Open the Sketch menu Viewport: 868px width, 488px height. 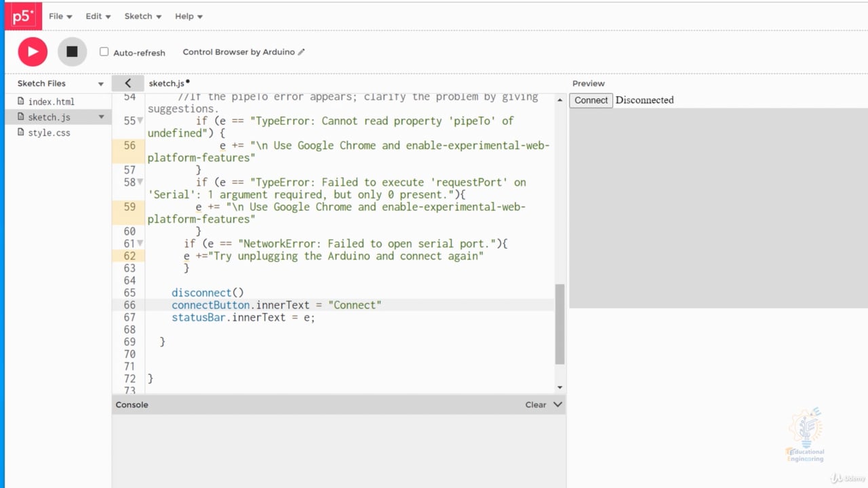[142, 16]
